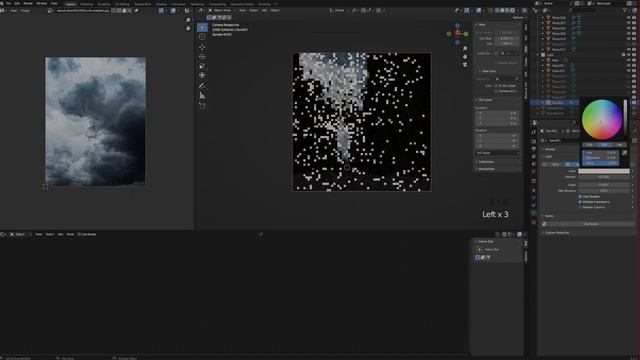Toggle camera view icon in 3D viewport
Viewport: 640px width, 360px height.
465,64
